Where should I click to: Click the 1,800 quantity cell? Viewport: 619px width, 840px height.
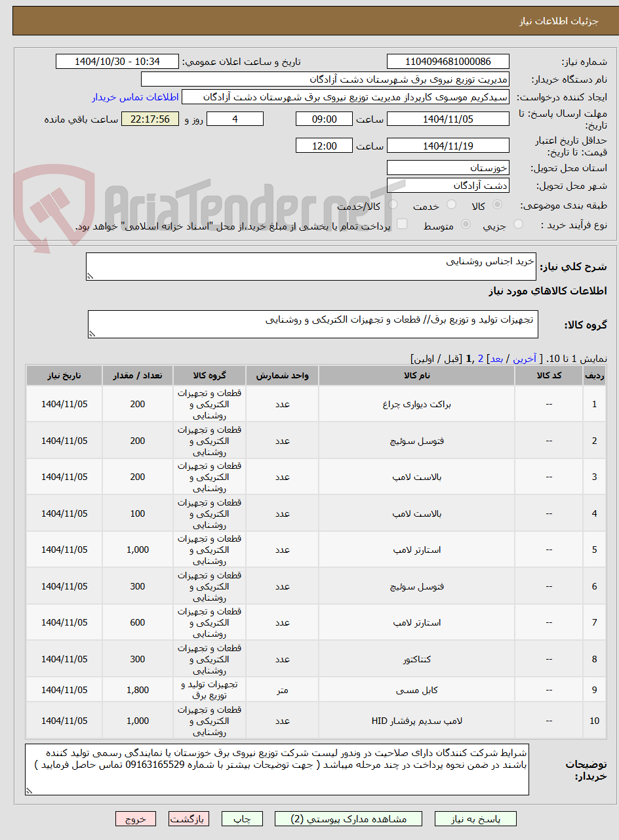point(138,690)
